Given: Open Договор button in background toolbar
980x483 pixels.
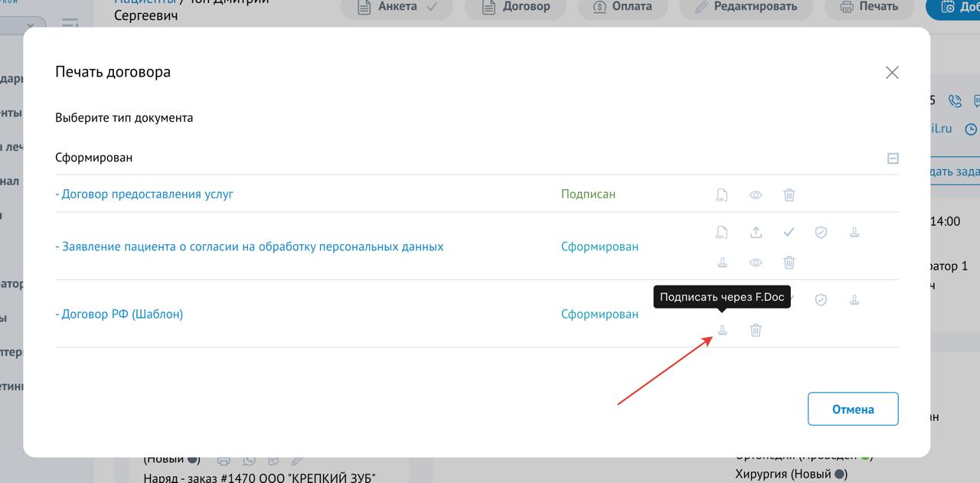Looking at the screenshot, I should pos(515,7).
